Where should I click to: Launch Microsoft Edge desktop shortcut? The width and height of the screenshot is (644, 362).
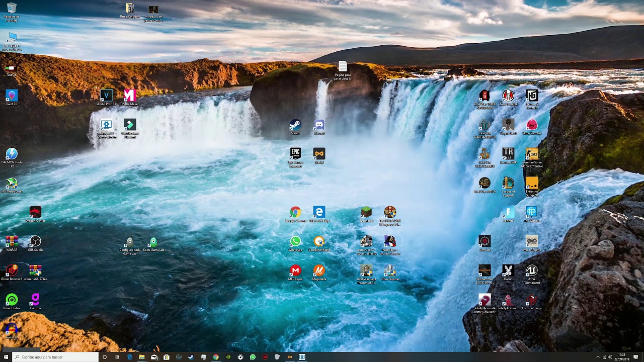[319, 214]
